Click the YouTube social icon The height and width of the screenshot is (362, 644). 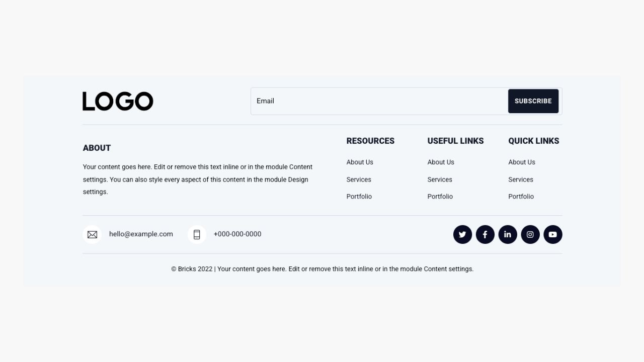pos(552,234)
